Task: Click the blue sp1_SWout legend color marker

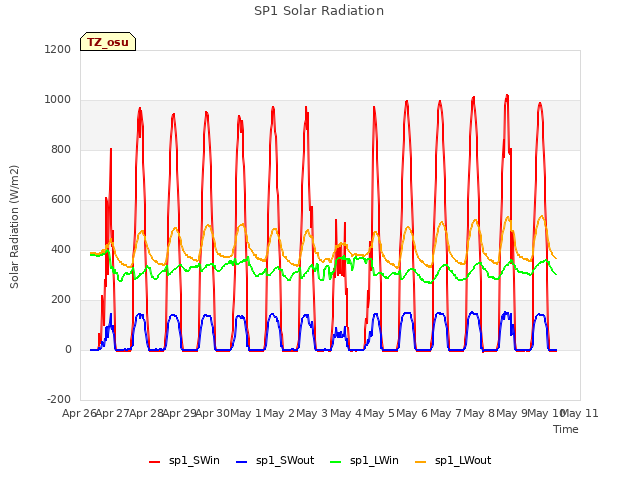Action: point(242,462)
